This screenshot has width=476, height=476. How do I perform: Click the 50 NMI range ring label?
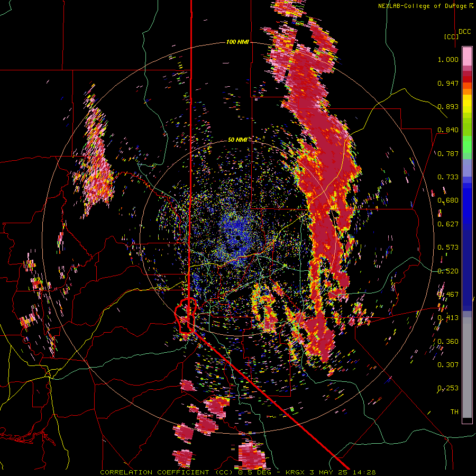[x=237, y=140]
